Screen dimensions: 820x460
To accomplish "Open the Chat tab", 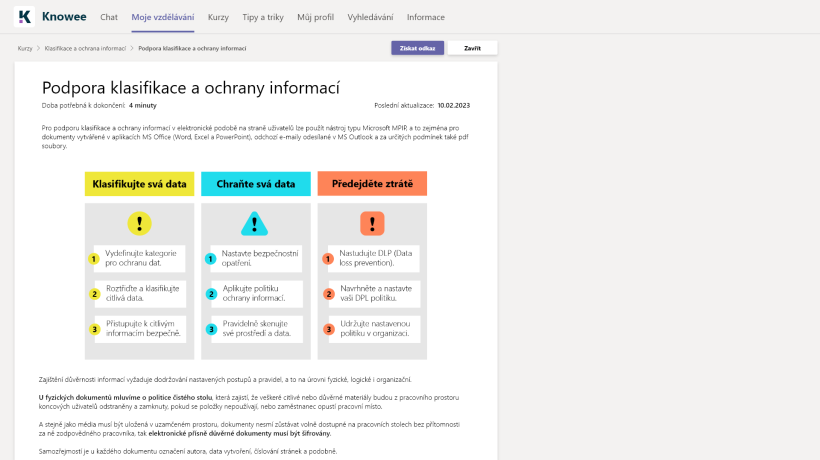I will pyautogui.click(x=109, y=18).
